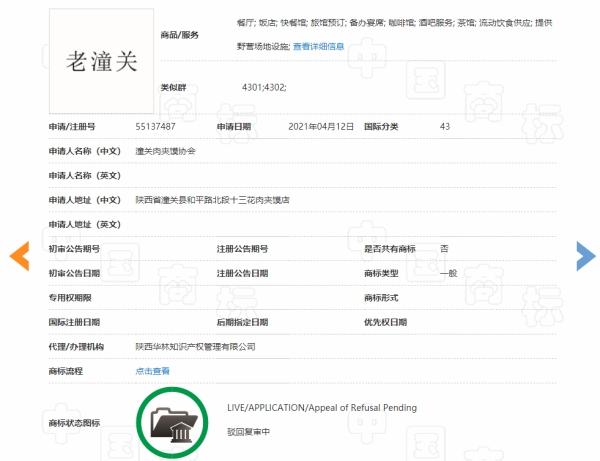Select goods list text 餐厅; 饭店; 快餐馆
This screenshot has width=600, height=461.
(x=272, y=23)
